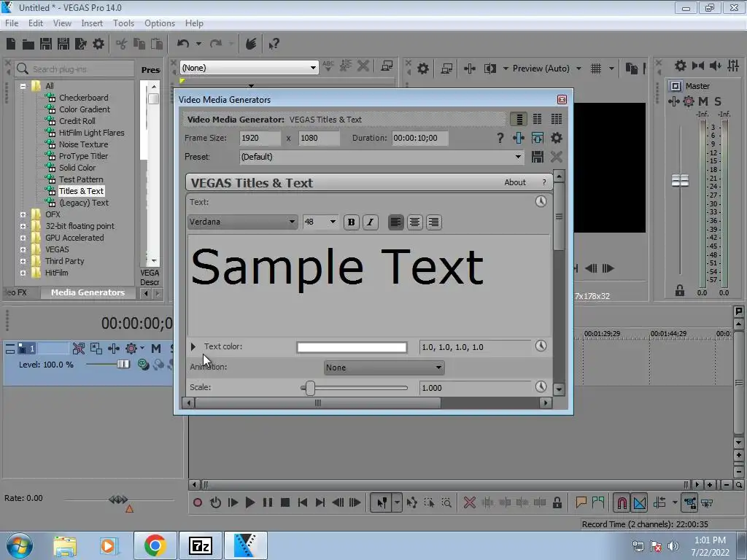Play the timeline
747x560 pixels.
[249, 502]
